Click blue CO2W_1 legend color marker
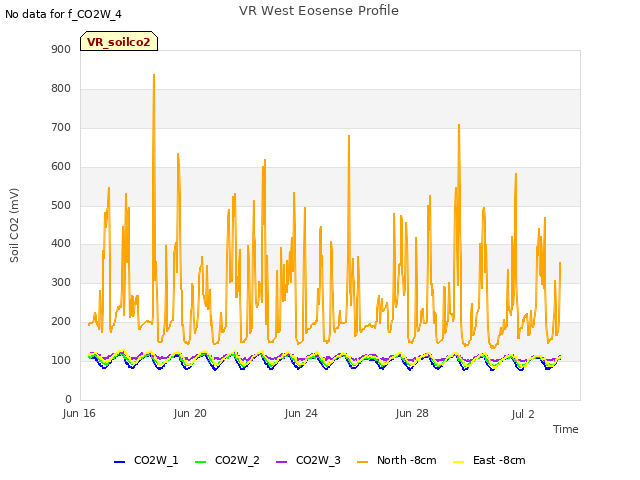Viewport: 640px width, 480px height. [x=119, y=462]
